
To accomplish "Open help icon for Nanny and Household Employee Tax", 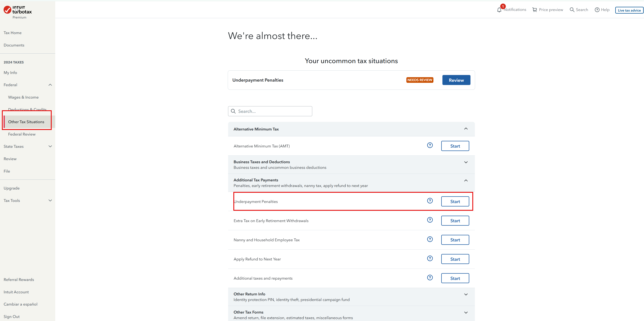I will (430, 239).
